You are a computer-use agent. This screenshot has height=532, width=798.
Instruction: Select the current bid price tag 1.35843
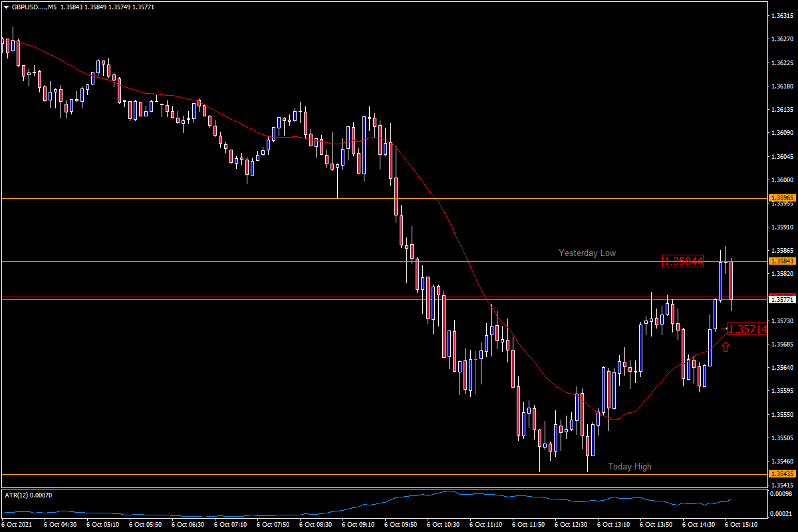[x=782, y=262]
